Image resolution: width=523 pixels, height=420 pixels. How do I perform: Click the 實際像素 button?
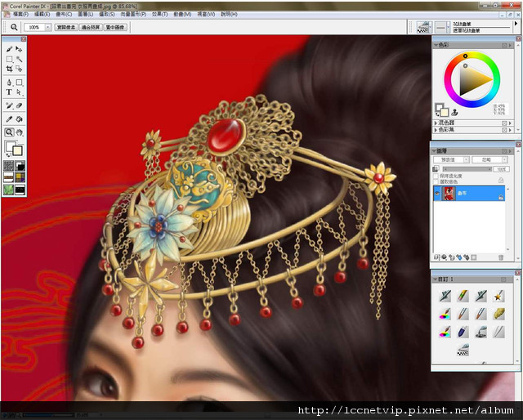click(x=66, y=27)
